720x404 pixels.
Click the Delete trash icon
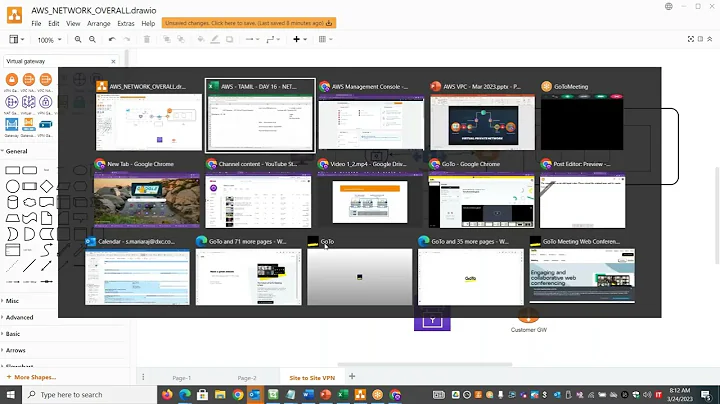click(x=147, y=39)
